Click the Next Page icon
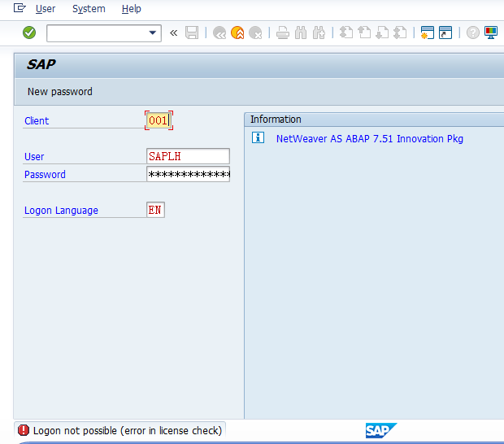Image resolution: width=504 pixels, height=444 pixels. (382, 33)
